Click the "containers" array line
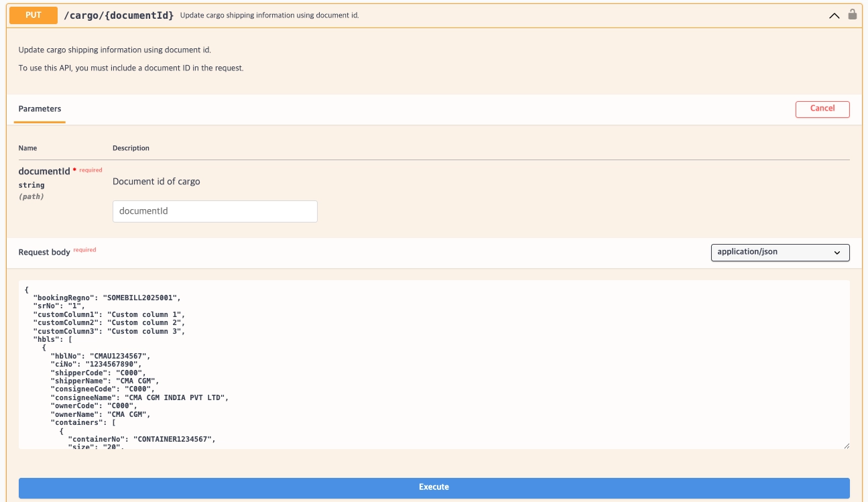The image size is (868, 502). pyautogui.click(x=84, y=423)
